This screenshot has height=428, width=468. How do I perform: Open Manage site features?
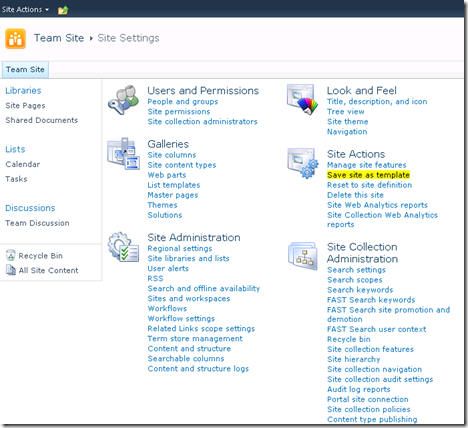[x=367, y=165]
